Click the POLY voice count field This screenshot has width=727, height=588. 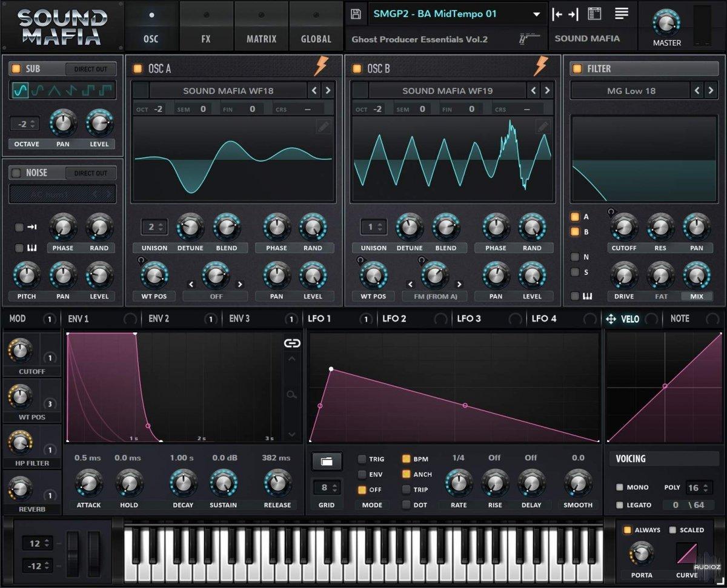point(700,487)
